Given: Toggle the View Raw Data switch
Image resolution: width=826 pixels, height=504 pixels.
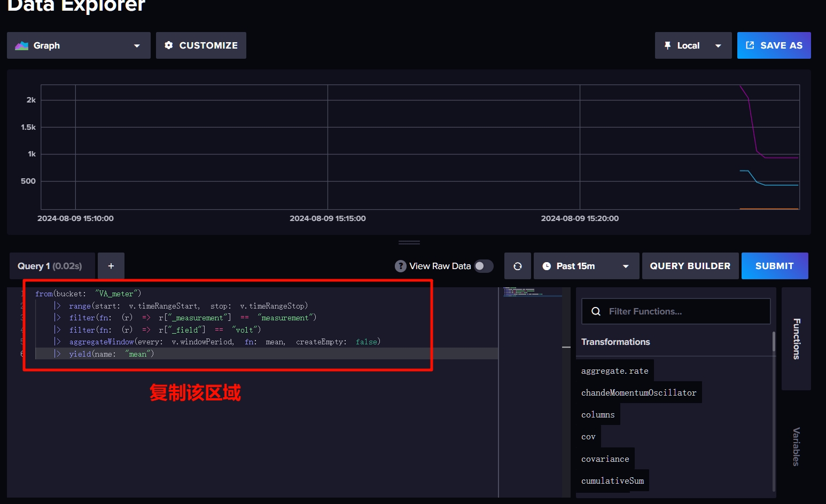Looking at the screenshot, I should [x=484, y=266].
